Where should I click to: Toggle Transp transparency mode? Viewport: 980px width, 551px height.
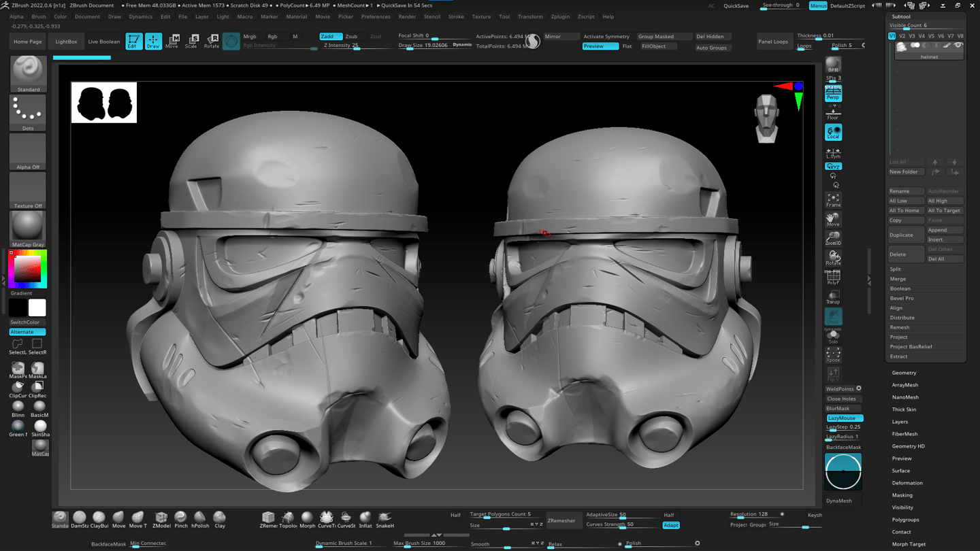(x=833, y=297)
